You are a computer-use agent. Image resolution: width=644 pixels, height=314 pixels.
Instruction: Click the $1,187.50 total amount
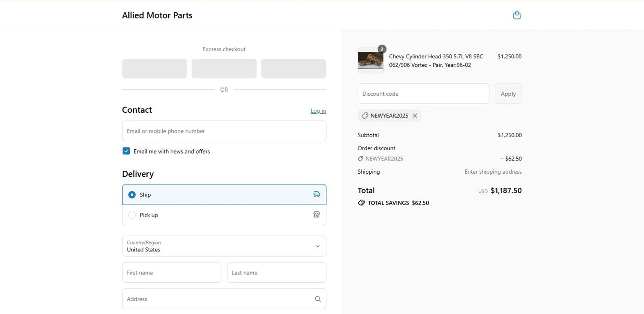point(506,190)
